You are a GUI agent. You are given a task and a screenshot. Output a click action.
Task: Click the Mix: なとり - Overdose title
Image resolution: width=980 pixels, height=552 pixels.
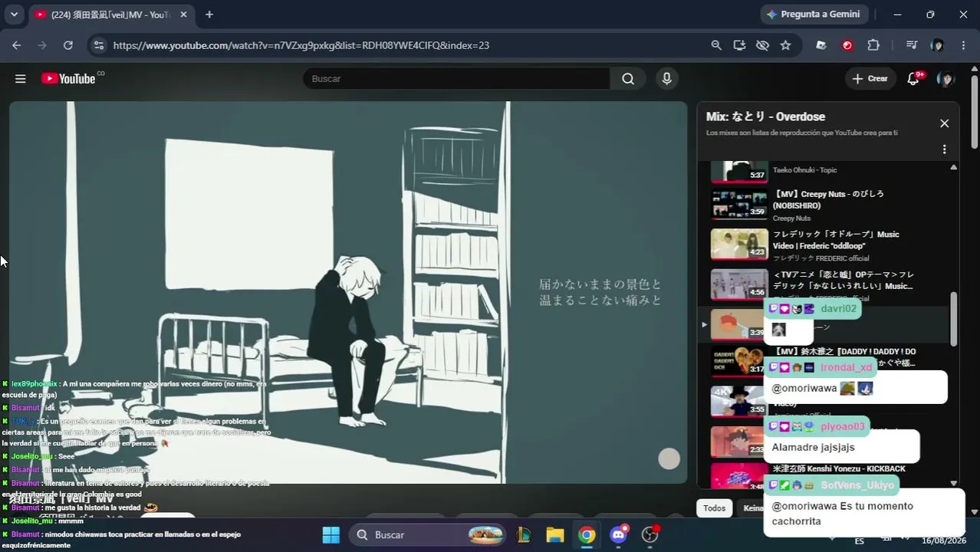(x=765, y=117)
